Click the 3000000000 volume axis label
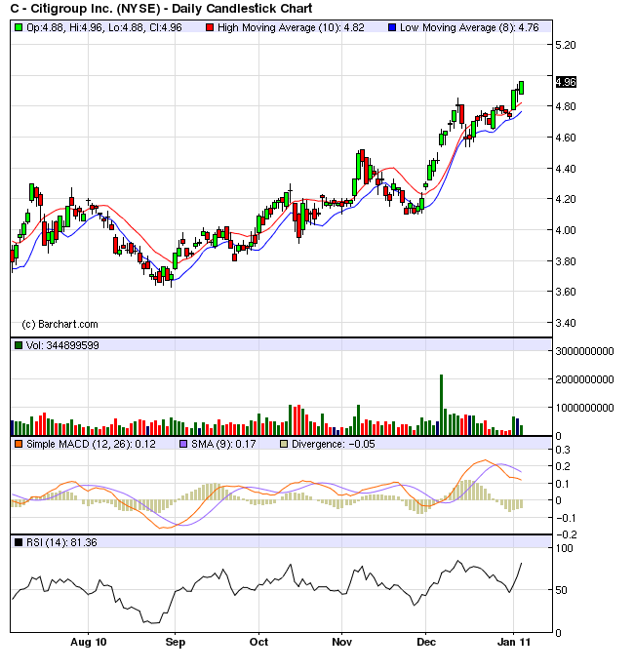The height and width of the screenshot is (672, 634). tap(584, 351)
